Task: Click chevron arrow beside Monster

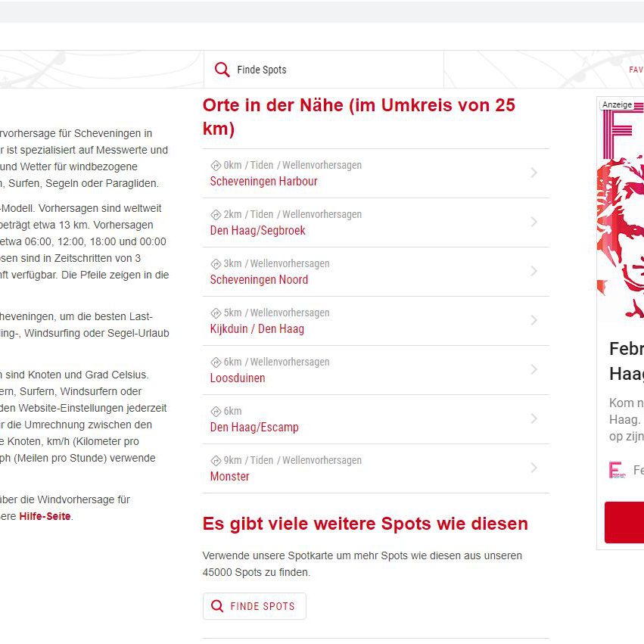Action: pos(534,468)
